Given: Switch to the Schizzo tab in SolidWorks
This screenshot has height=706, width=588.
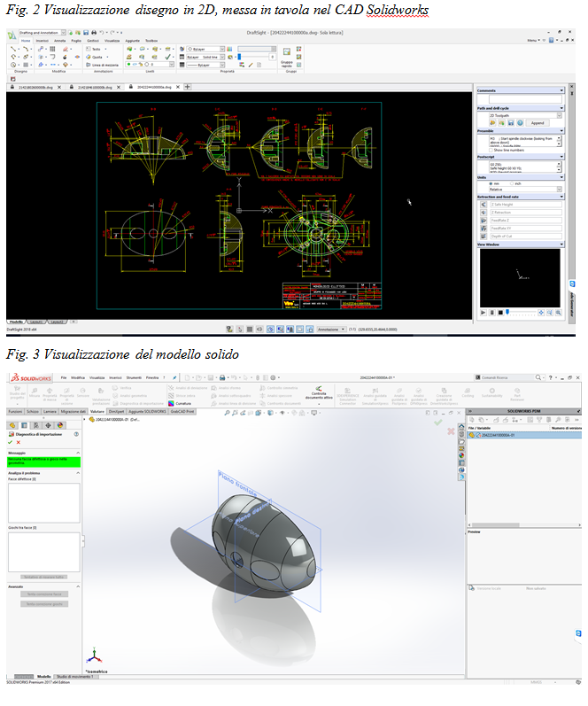Looking at the screenshot, I should (x=33, y=412).
